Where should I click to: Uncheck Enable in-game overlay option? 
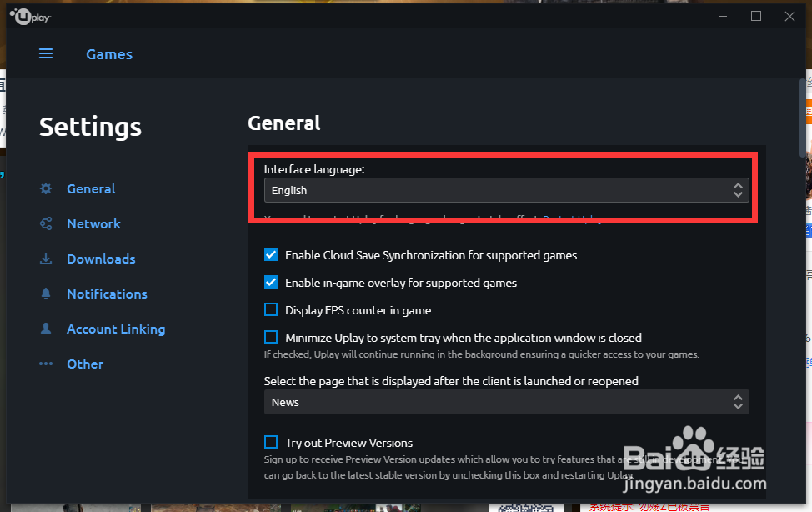(x=271, y=283)
